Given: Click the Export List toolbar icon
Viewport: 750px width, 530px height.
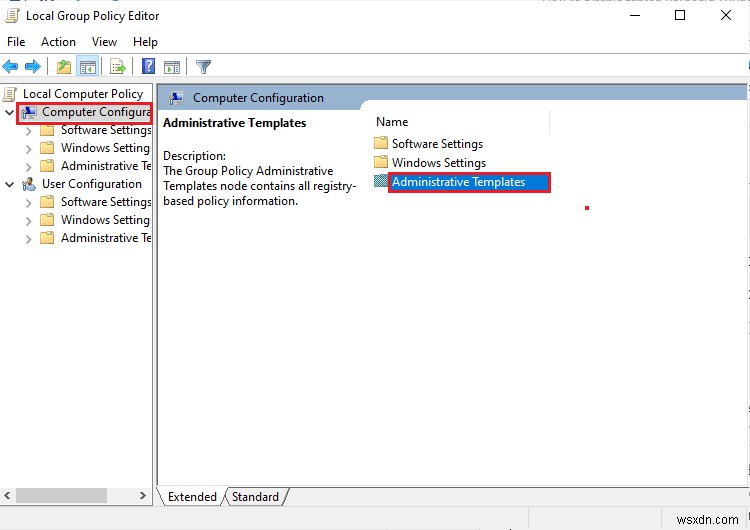Looking at the screenshot, I should pos(118,66).
